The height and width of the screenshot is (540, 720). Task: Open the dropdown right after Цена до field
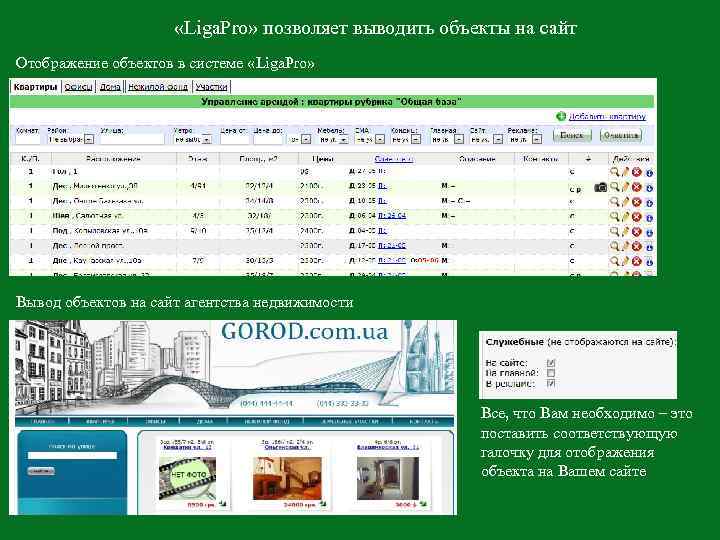pyautogui.click(x=306, y=139)
